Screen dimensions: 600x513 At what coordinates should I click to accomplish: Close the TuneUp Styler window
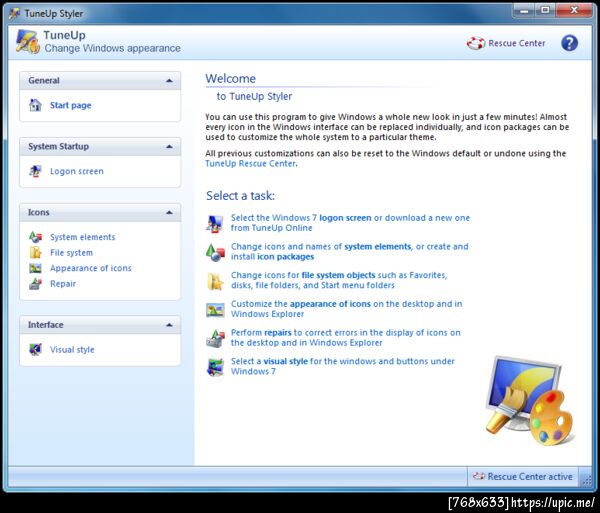(x=574, y=10)
